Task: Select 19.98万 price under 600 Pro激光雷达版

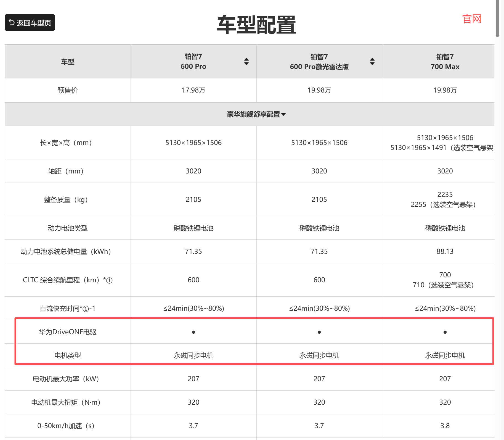Action: pyautogui.click(x=319, y=90)
